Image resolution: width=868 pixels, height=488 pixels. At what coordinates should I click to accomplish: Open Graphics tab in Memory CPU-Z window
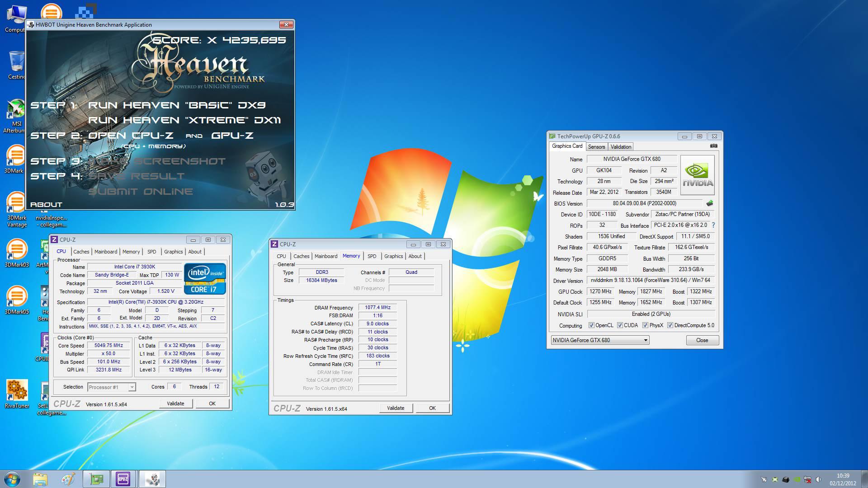tap(393, 256)
